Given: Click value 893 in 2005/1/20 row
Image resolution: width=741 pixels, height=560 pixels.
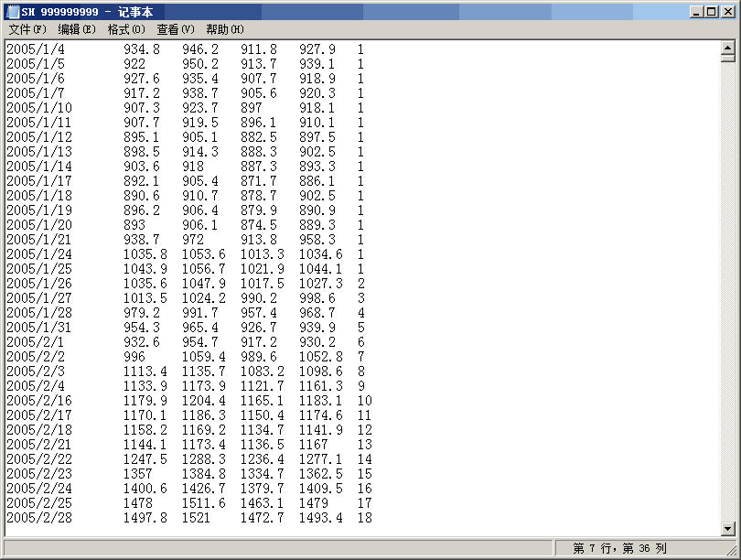Looking at the screenshot, I should (134, 225).
